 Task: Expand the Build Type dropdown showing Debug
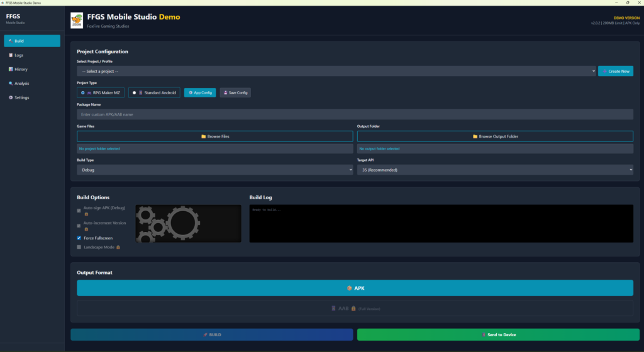click(x=214, y=170)
